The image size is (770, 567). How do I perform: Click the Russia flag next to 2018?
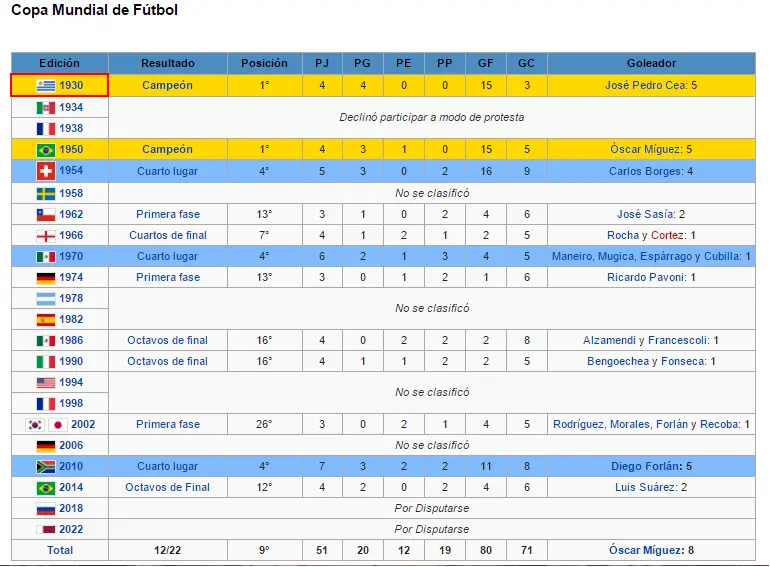click(x=46, y=509)
